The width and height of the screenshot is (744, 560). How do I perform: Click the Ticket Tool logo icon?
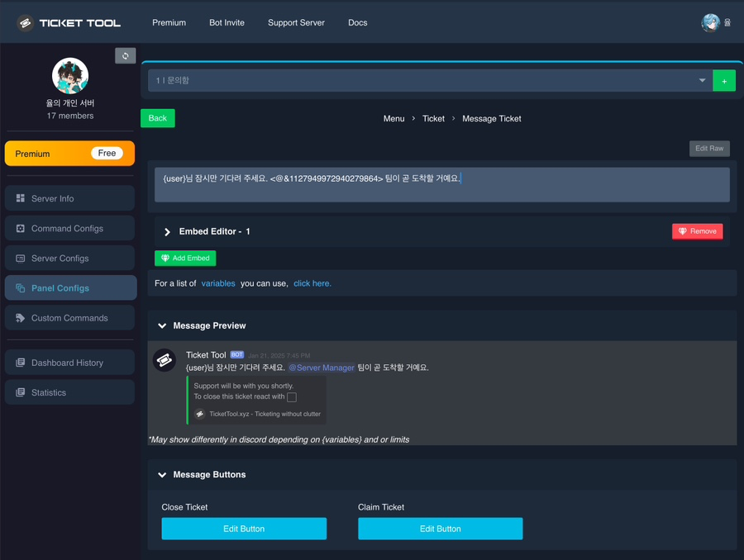(25, 23)
